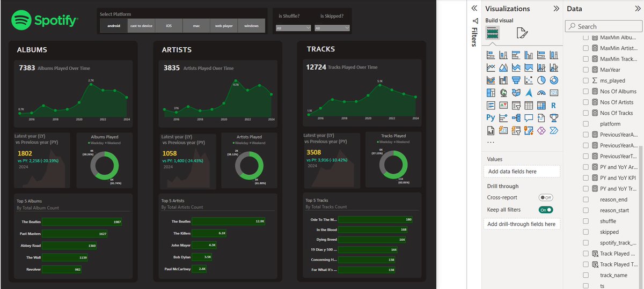This screenshot has width=644, height=289.
Task: Select the web player platform button
Action: (224, 26)
